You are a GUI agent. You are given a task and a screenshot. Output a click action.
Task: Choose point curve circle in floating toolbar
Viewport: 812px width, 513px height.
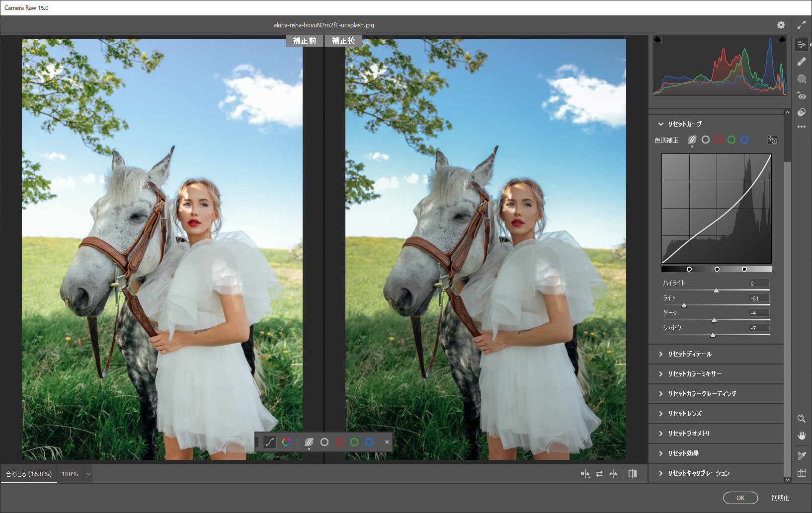[325, 442]
